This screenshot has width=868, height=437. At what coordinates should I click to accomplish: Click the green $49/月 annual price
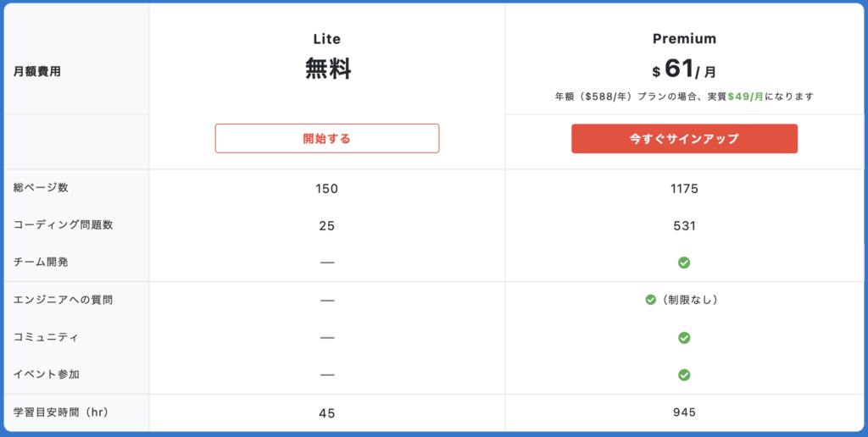(745, 97)
